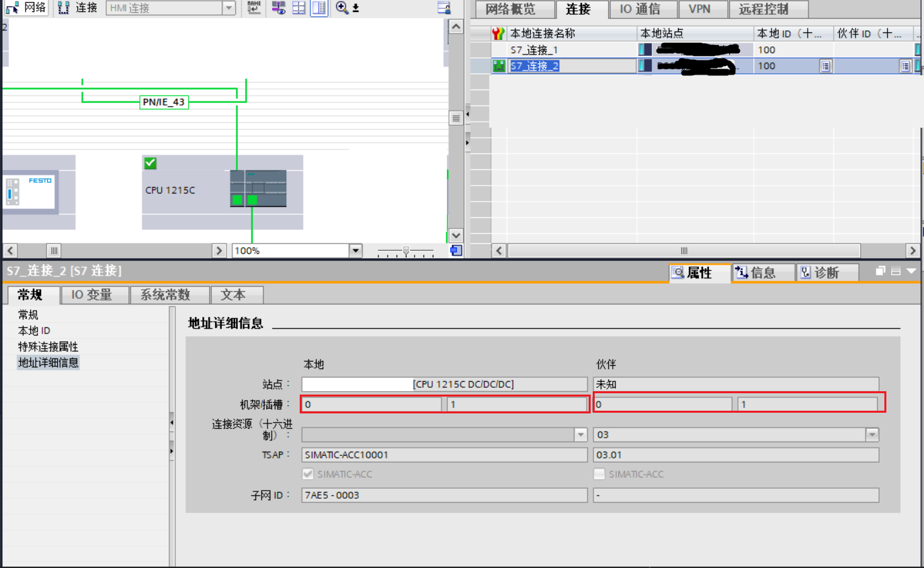Check the partner SIMATIC-ACC checkbox
This screenshot has width=924, height=568.
pyautogui.click(x=599, y=474)
